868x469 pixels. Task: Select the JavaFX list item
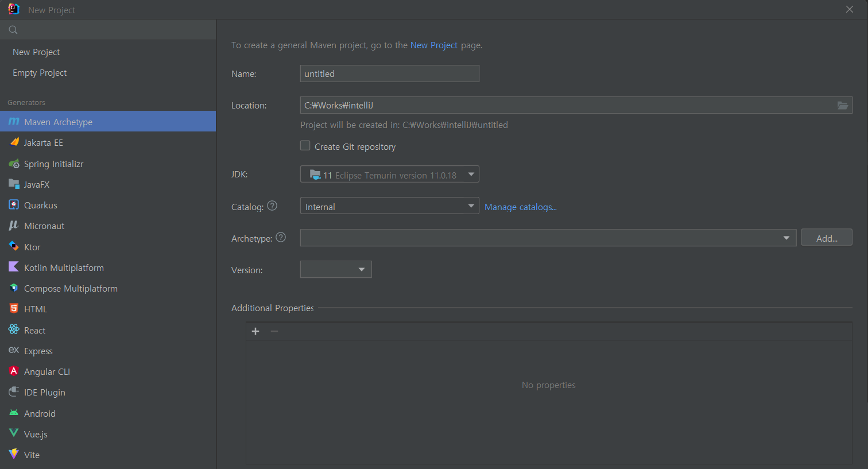tap(108, 184)
